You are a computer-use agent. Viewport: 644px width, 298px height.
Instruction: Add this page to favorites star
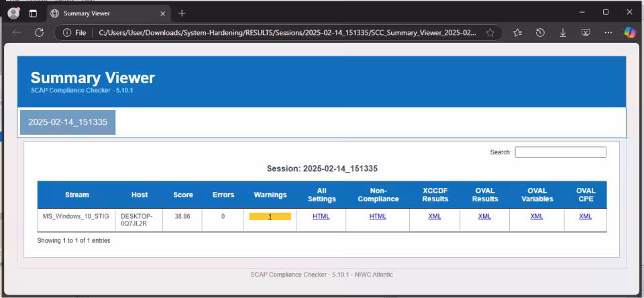coord(490,32)
